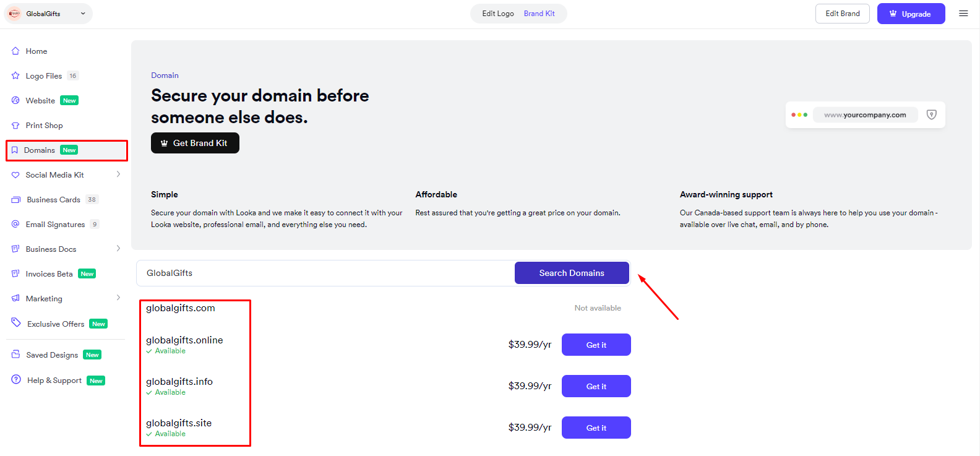
Task: Click the Saved Designs folder icon
Action: (15, 355)
